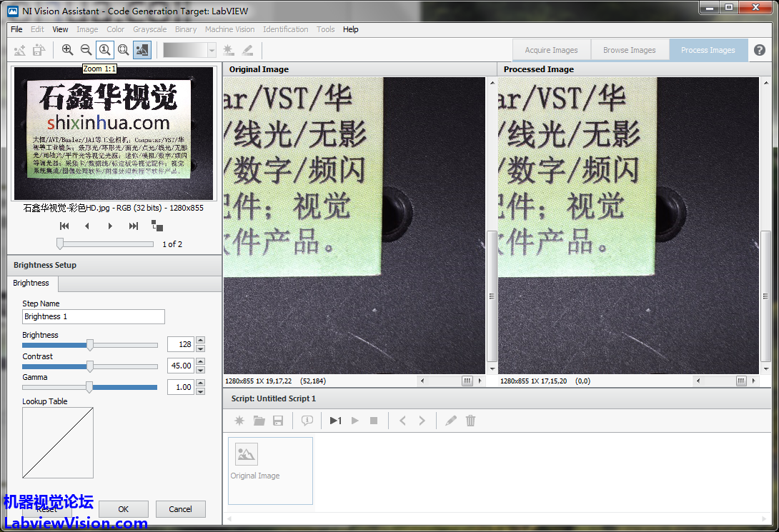Click the Cancel button
This screenshot has width=779, height=532.
tap(180, 509)
